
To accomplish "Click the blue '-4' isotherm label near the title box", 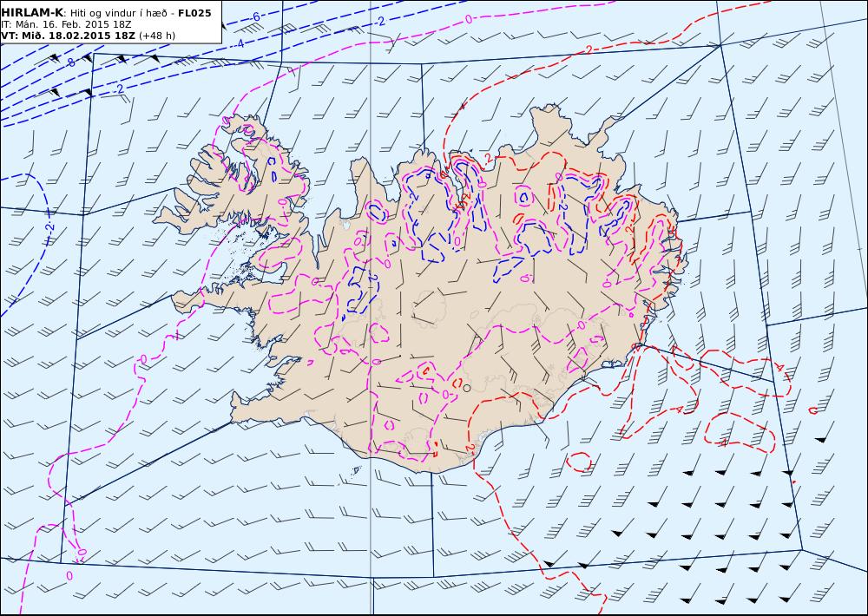I will (239, 43).
